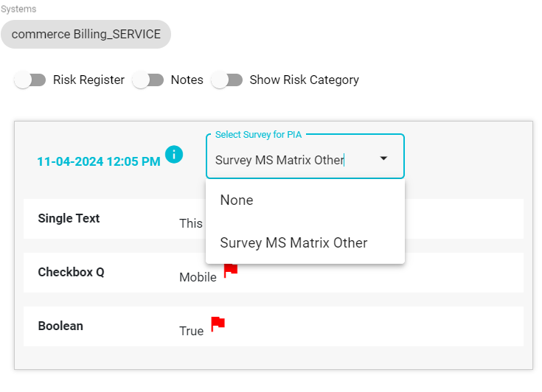The width and height of the screenshot is (542, 392).
Task: Click the Mobile answer text
Action: click(198, 277)
